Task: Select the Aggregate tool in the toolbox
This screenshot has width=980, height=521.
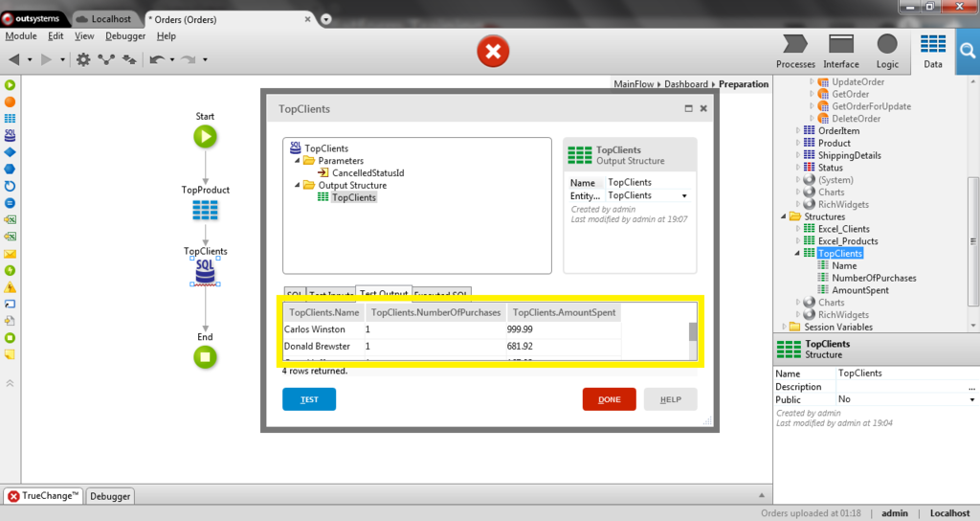Action: [10, 118]
